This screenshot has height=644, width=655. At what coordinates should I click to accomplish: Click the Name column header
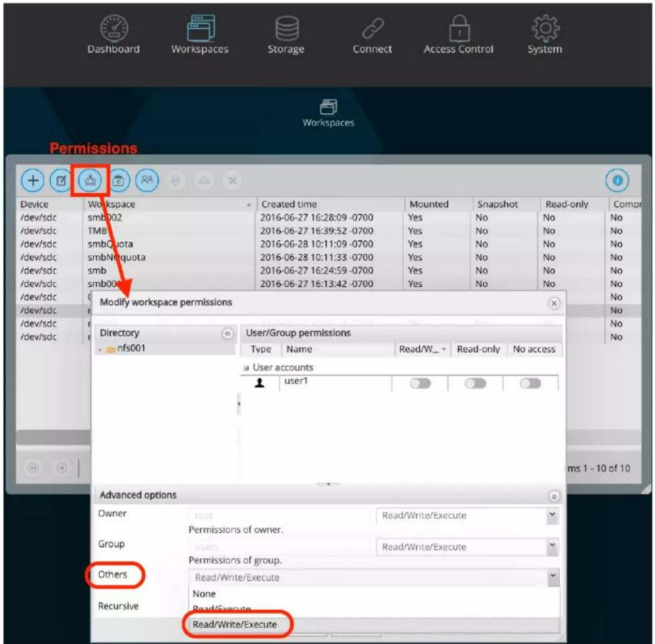coord(338,349)
